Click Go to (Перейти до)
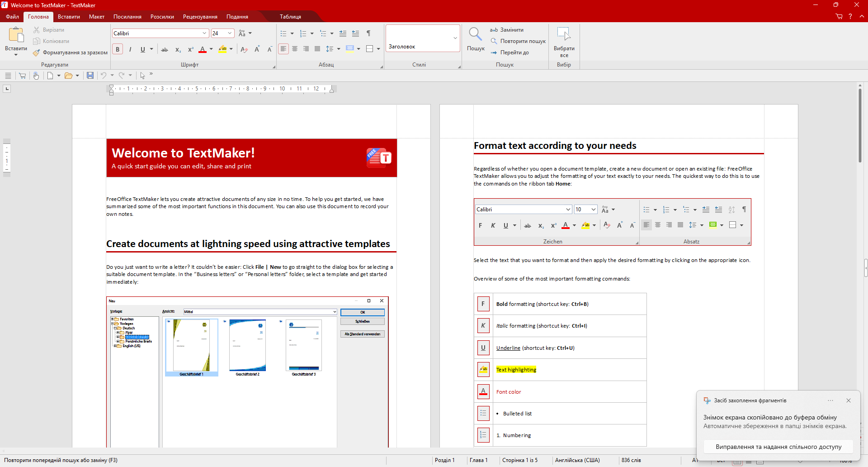 509,52
